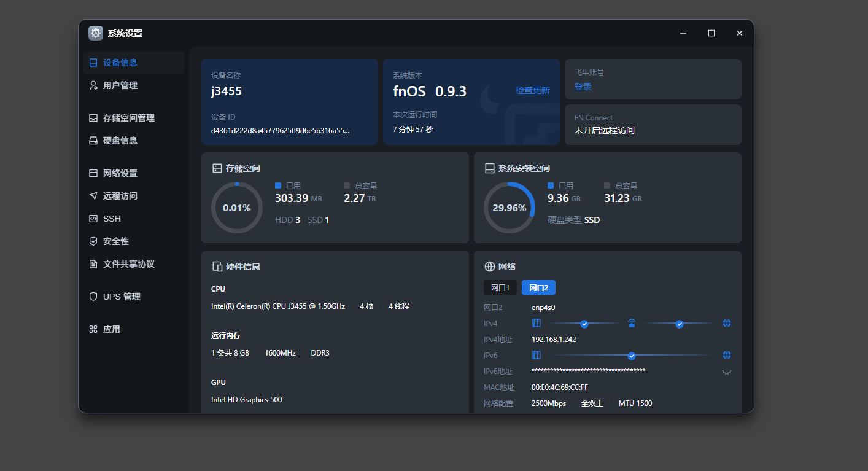Click the 登录 link under 飞牛账号
This screenshot has width=868, height=471.
[583, 87]
